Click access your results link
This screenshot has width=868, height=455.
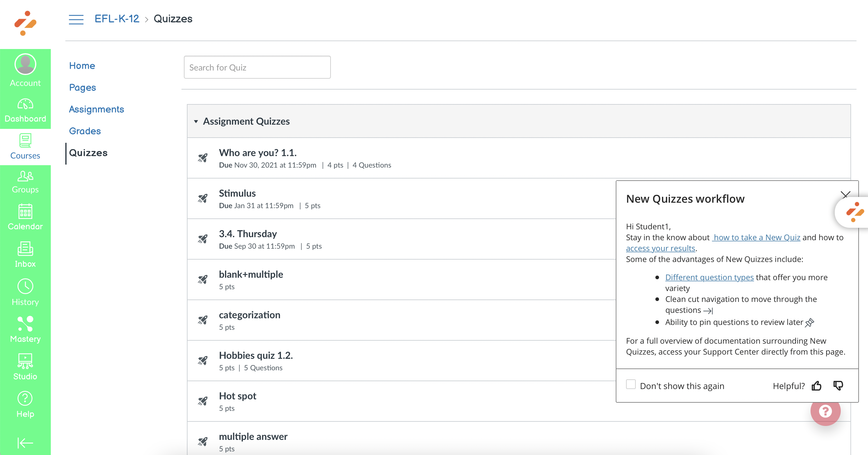point(660,247)
